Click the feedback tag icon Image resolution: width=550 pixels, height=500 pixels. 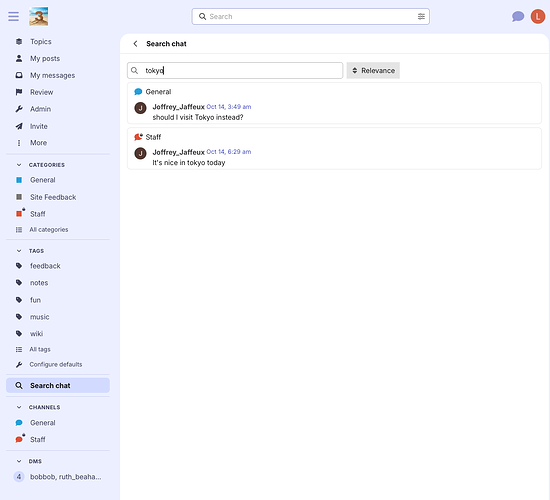pos(19,266)
